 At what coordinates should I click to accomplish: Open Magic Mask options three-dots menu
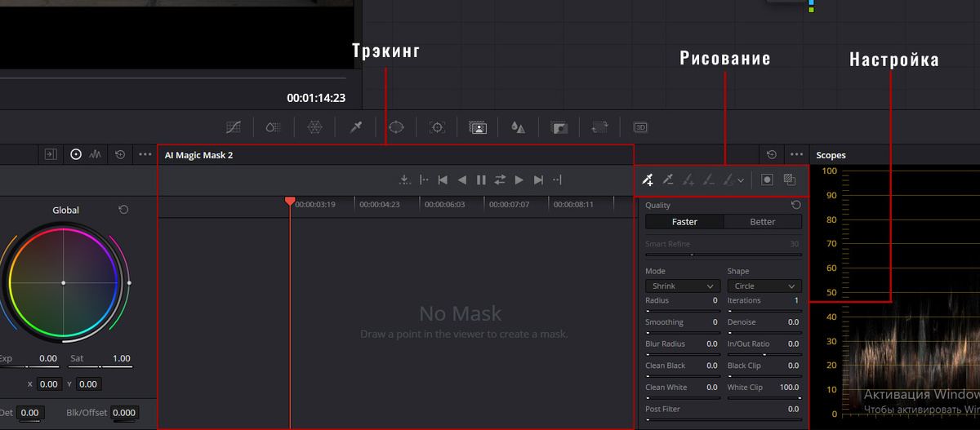[795, 154]
